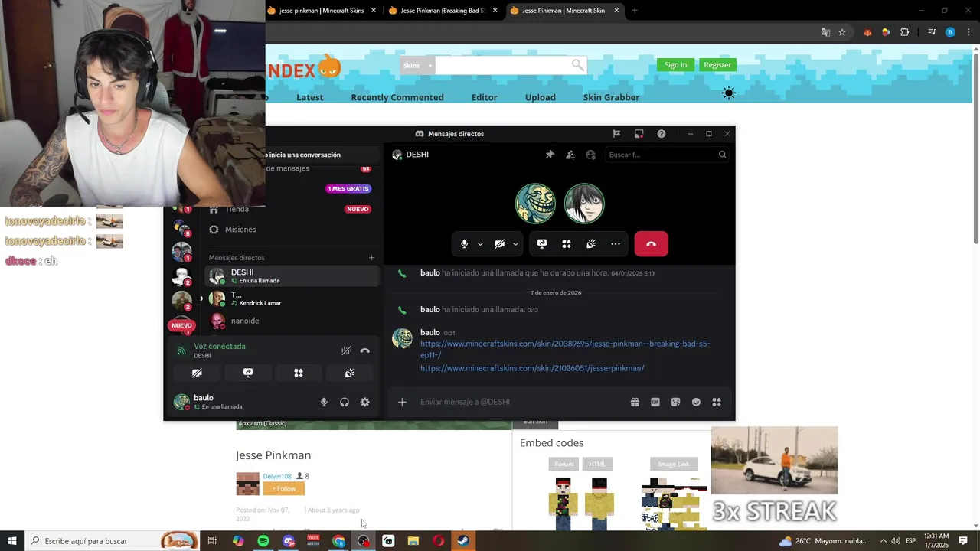Image resolution: width=980 pixels, height=551 pixels.
Task: Hang up the call with red button
Action: pos(651,244)
